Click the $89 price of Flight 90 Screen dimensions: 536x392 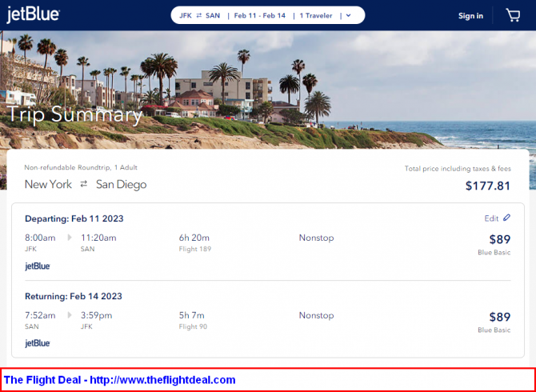point(500,317)
